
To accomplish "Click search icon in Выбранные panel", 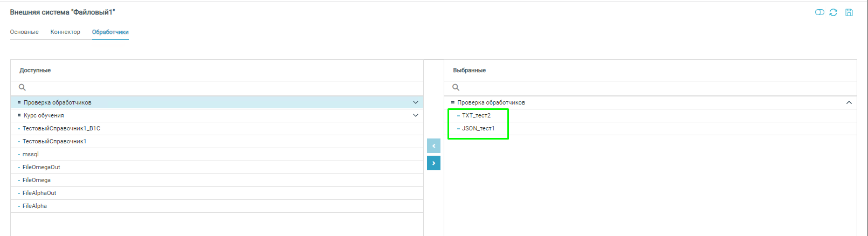I will pyautogui.click(x=456, y=87).
